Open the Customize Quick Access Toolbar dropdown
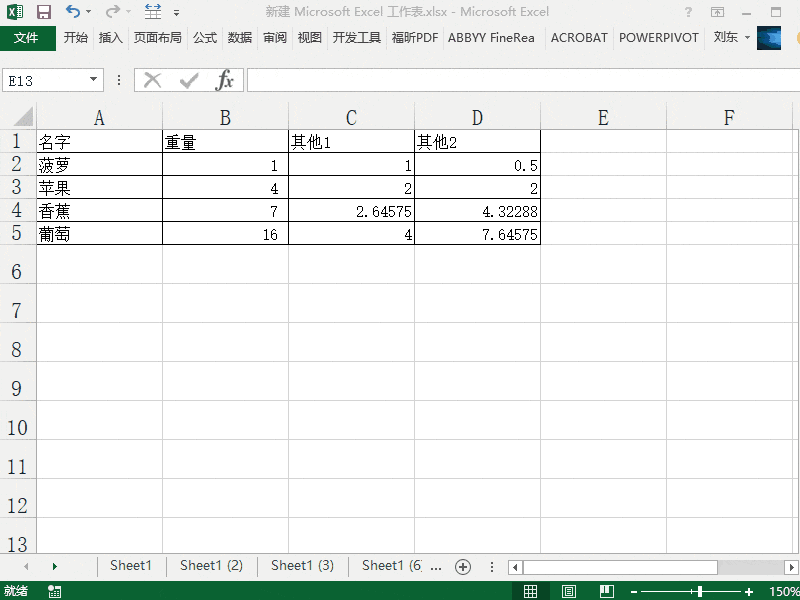800x600 pixels. click(x=177, y=14)
